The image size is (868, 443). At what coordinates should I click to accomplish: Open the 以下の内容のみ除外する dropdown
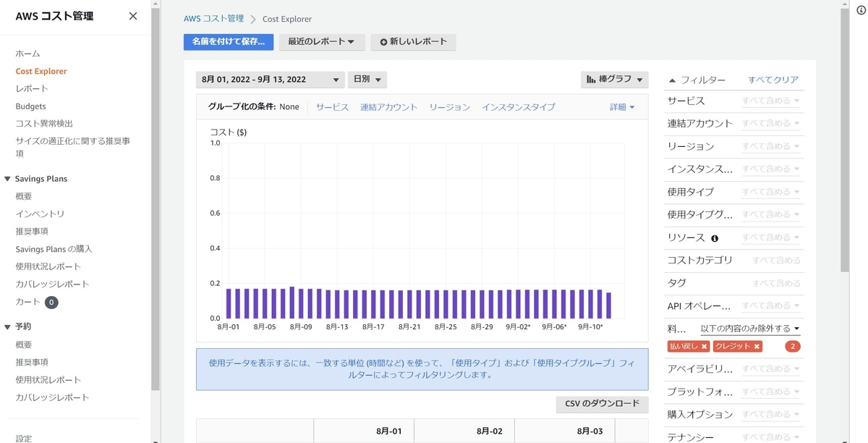pos(750,329)
